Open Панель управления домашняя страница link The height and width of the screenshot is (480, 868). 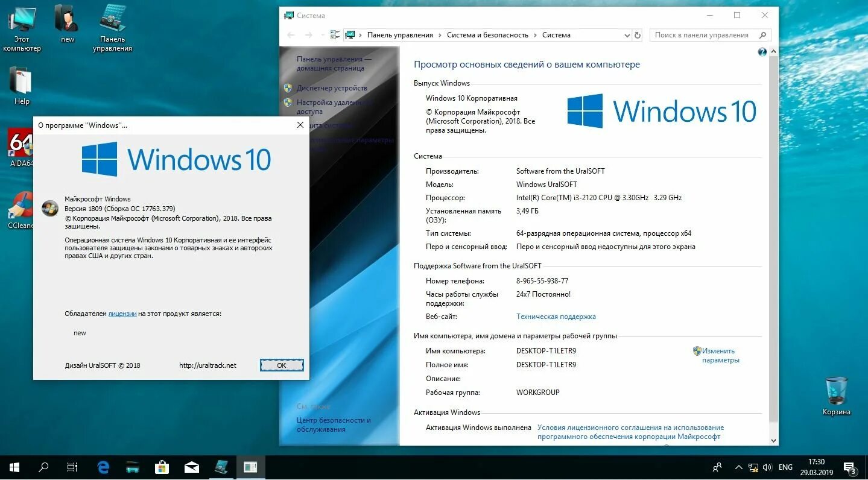pos(334,63)
